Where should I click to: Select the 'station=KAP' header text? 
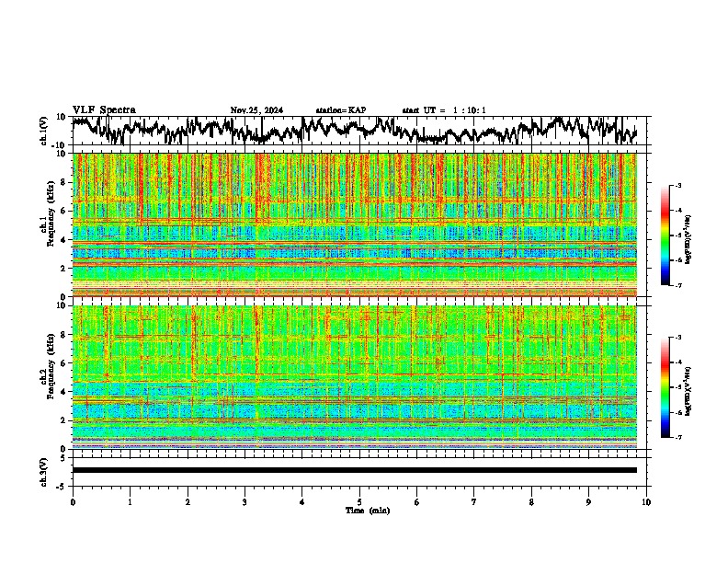tap(341, 110)
